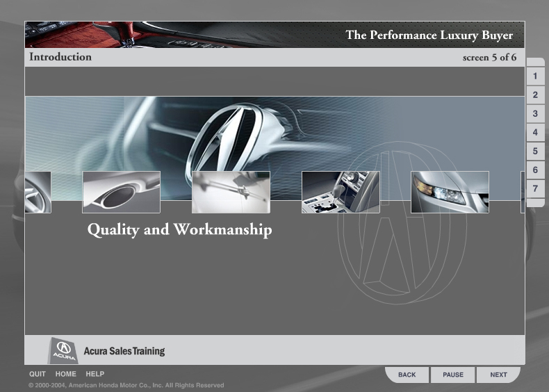Select section tab 5
549x392 pixels.
535,152
